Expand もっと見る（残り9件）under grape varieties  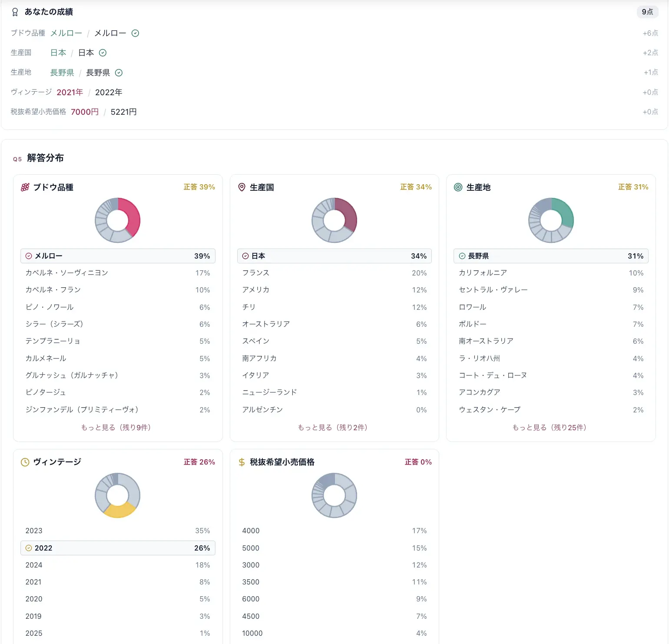(x=116, y=428)
